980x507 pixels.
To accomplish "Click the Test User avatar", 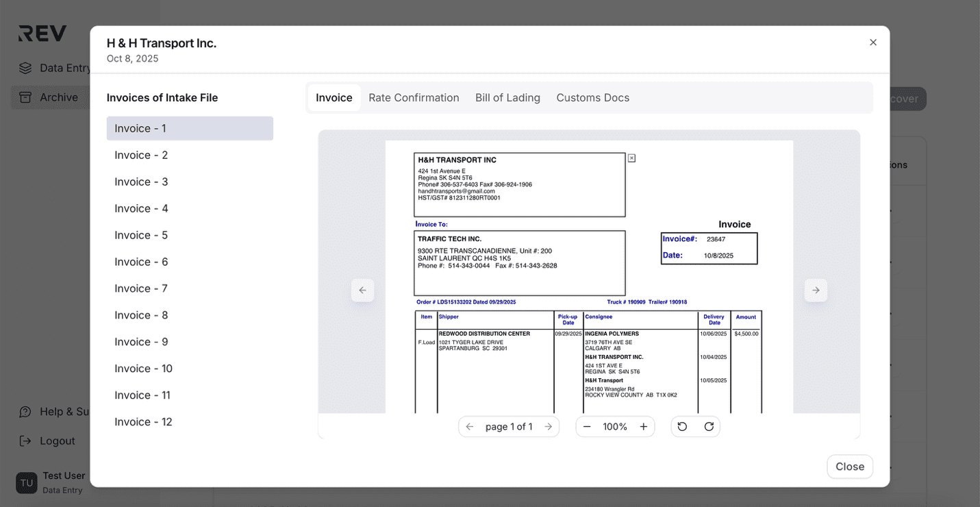I will (x=26, y=482).
